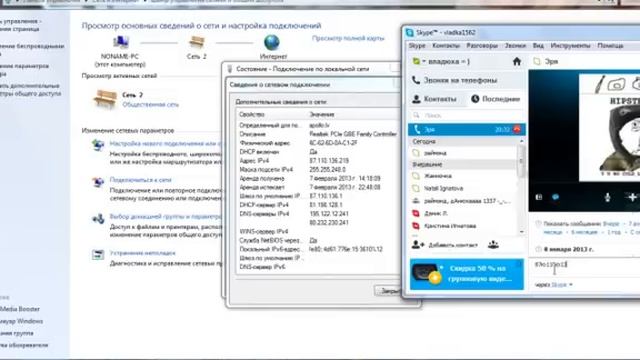Image resolution: width=640 pixels, height=360 pixels.
Task: Click the Skype contact search field
Action: point(466,116)
